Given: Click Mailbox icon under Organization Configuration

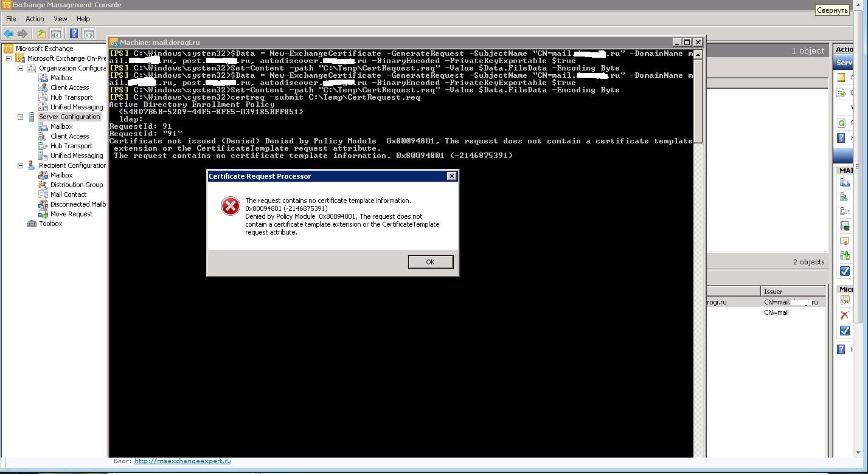Looking at the screenshot, I should click(x=43, y=78).
